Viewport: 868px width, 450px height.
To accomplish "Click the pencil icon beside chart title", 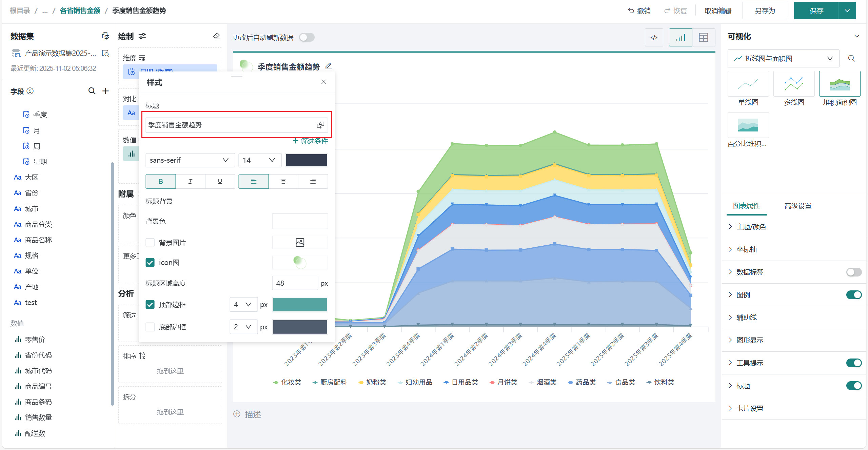I will (328, 66).
